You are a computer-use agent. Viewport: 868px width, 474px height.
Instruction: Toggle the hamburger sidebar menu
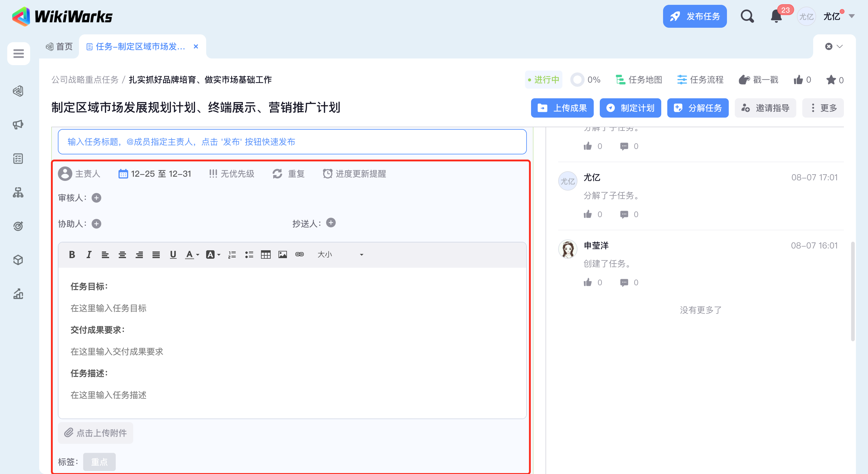pos(18,53)
